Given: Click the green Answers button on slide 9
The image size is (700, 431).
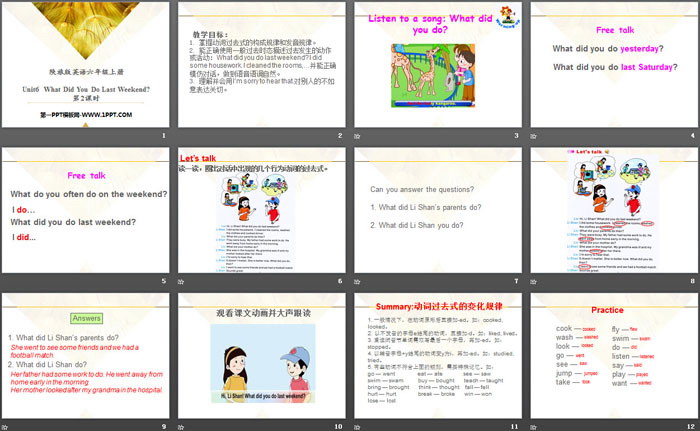Looking at the screenshot, I should click(x=87, y=318).
